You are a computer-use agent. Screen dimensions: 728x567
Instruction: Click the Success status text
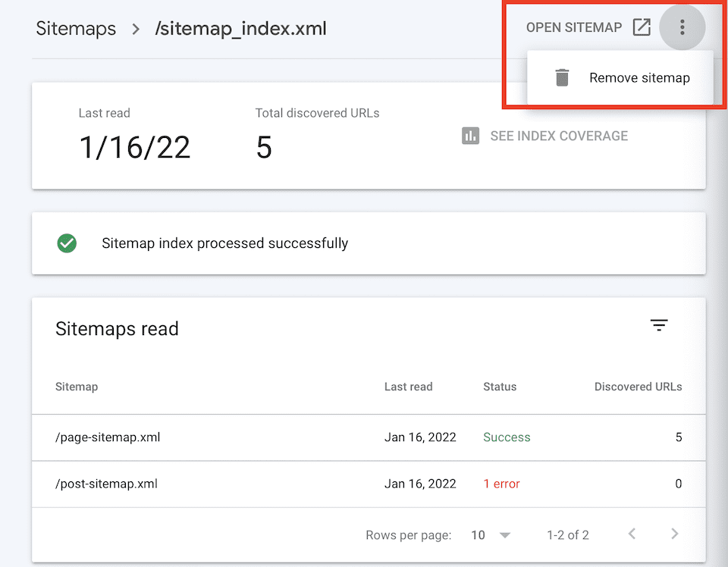[507, 437]
